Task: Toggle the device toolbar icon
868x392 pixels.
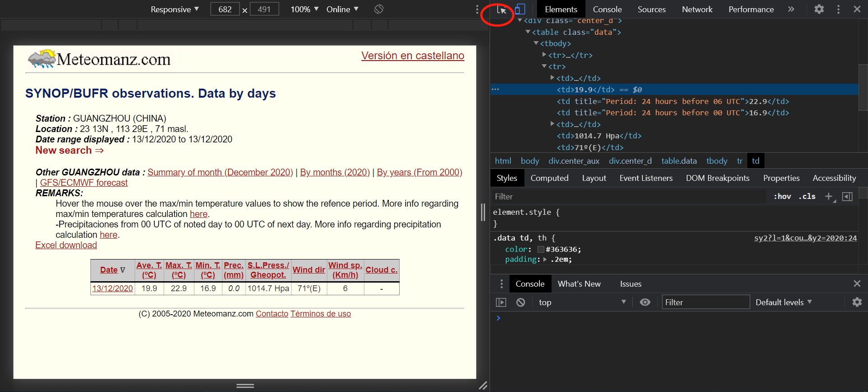Action: pyautogui.click(x=520, y=9)
